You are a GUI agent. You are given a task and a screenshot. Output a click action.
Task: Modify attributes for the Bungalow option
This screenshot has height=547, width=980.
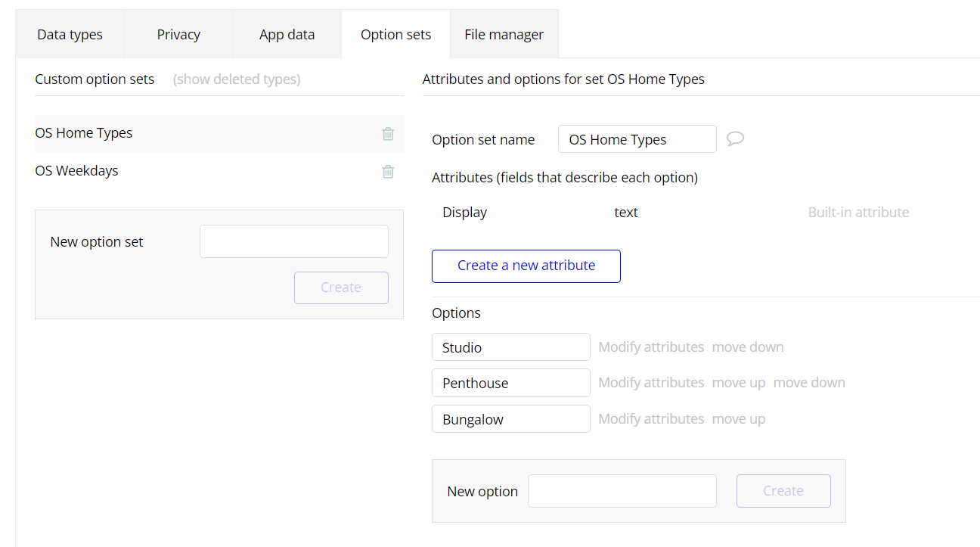(x=651, y=419)
